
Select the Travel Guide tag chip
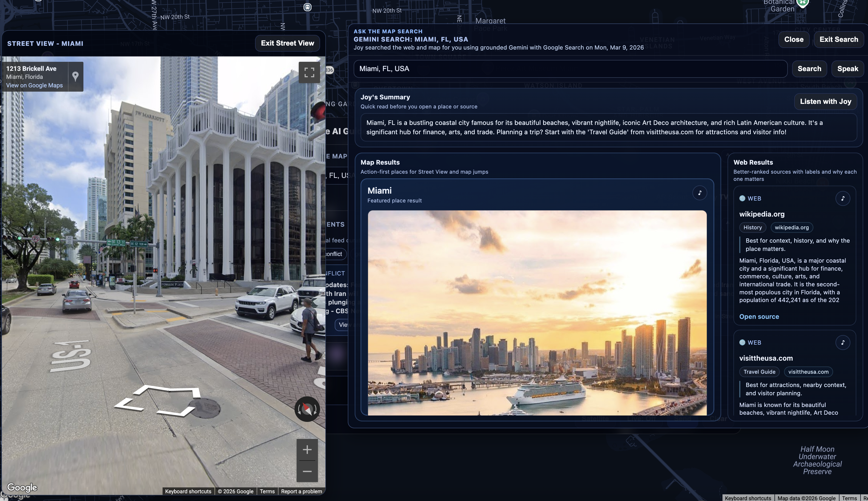[x=759, y=372]
